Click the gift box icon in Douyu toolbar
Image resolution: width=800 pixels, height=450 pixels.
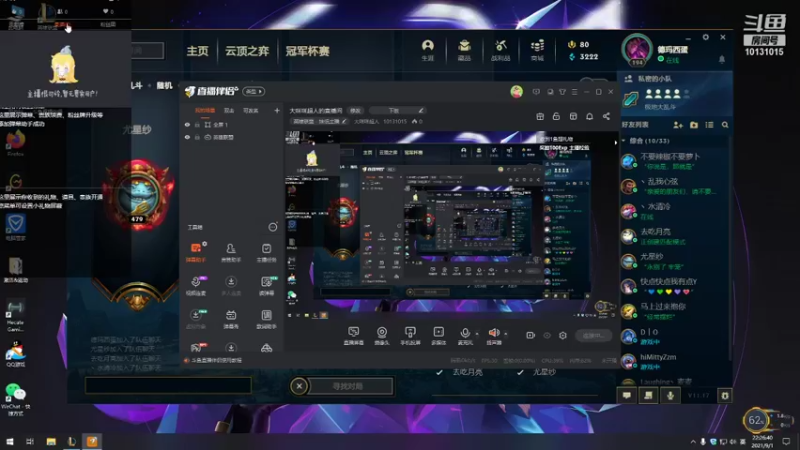click(540, 116)
